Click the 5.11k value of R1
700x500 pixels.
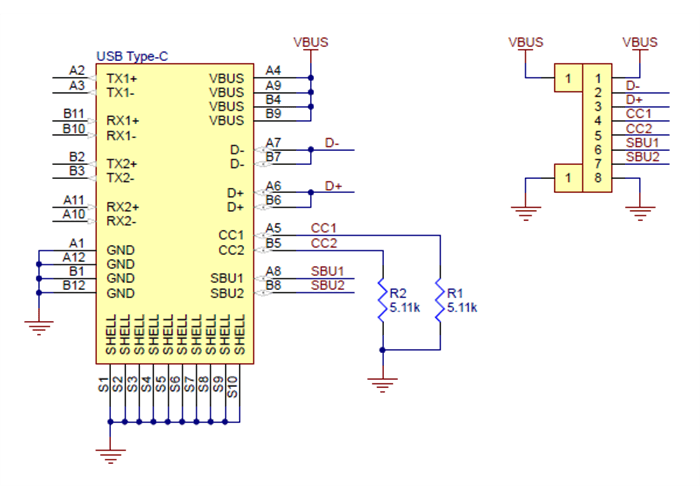click(x=462, y=308)
